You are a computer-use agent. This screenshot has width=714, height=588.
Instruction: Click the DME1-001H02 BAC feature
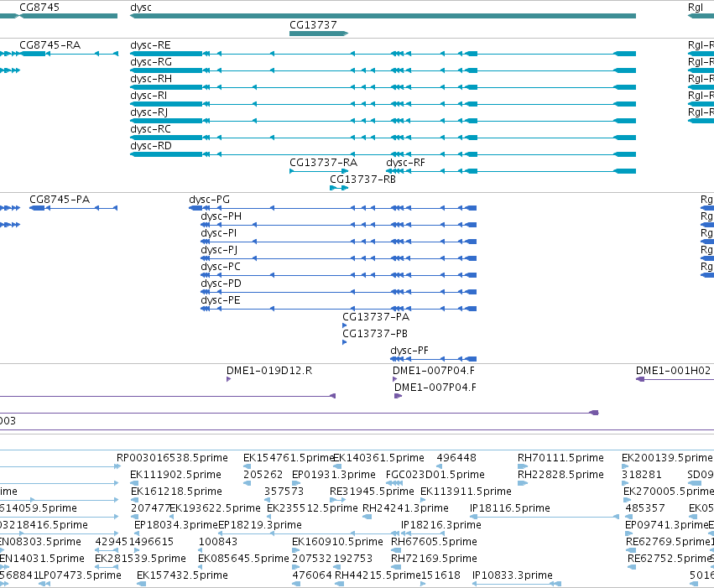[675, 379]
